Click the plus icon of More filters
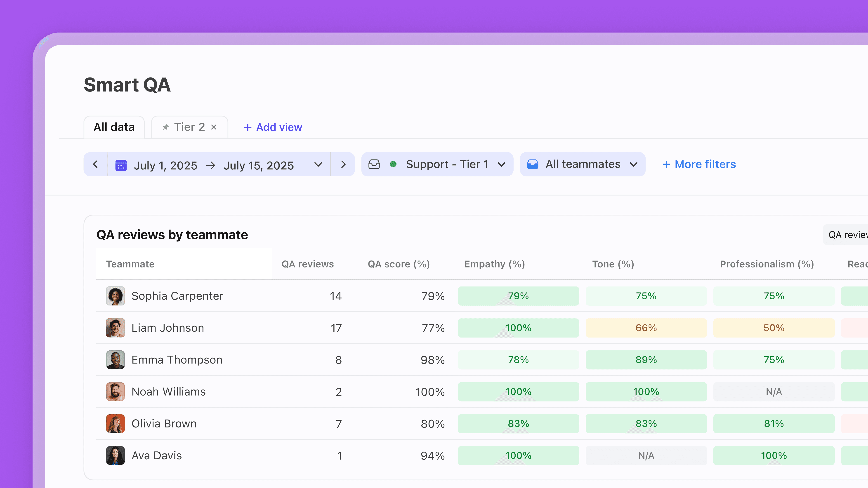Screen dimensions: 868x488 point(666,164)
